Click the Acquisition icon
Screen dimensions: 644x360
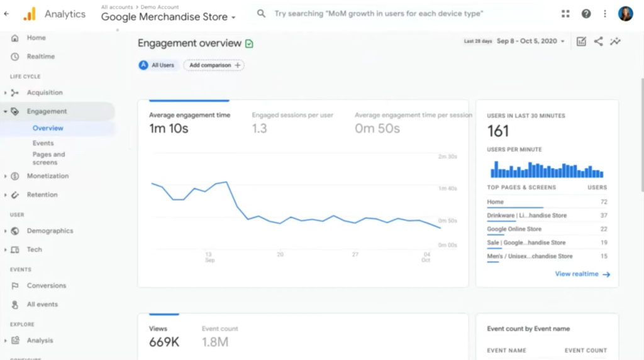(15, 93)
